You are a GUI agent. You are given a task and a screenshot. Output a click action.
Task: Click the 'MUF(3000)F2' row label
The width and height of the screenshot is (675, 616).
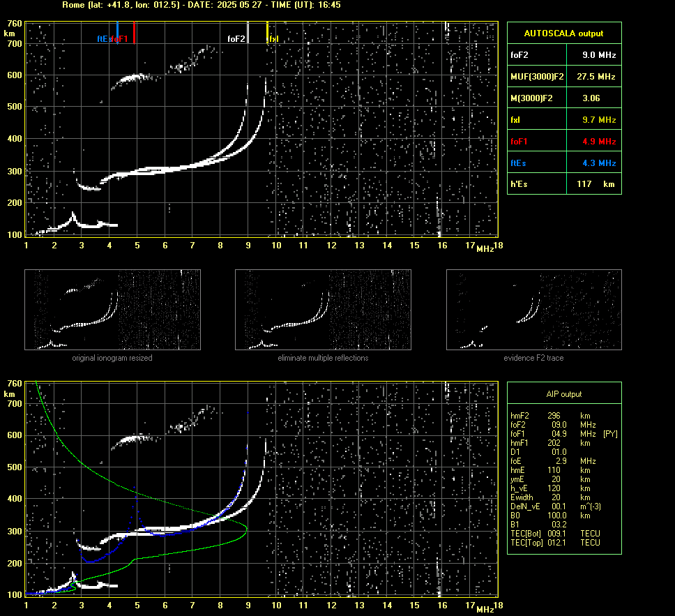pos(537,77)
